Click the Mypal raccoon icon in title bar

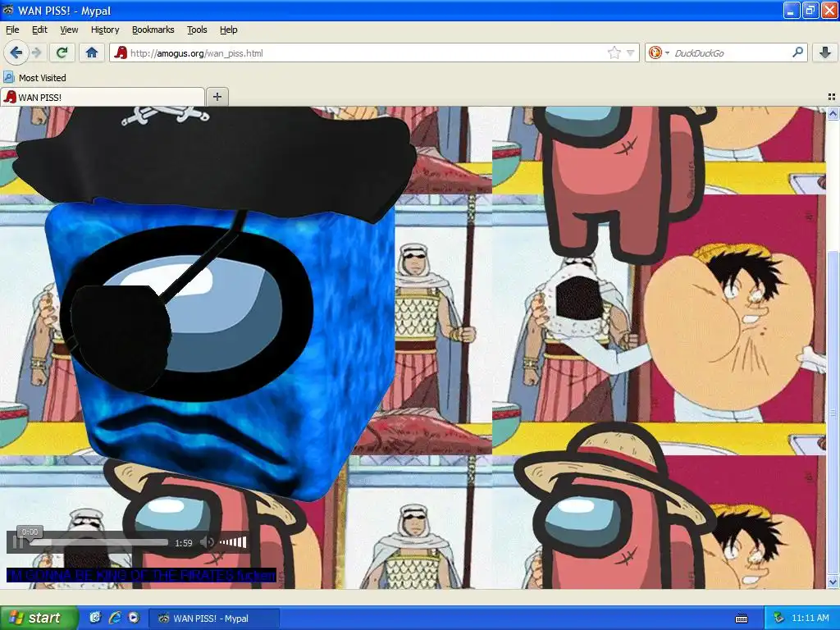(8, 10)
